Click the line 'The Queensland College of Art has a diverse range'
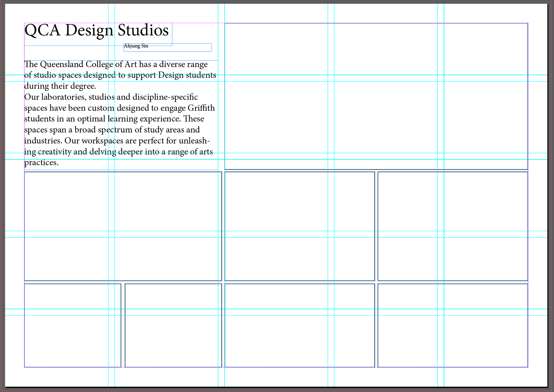The image size is (554, 392). (116, 64)
